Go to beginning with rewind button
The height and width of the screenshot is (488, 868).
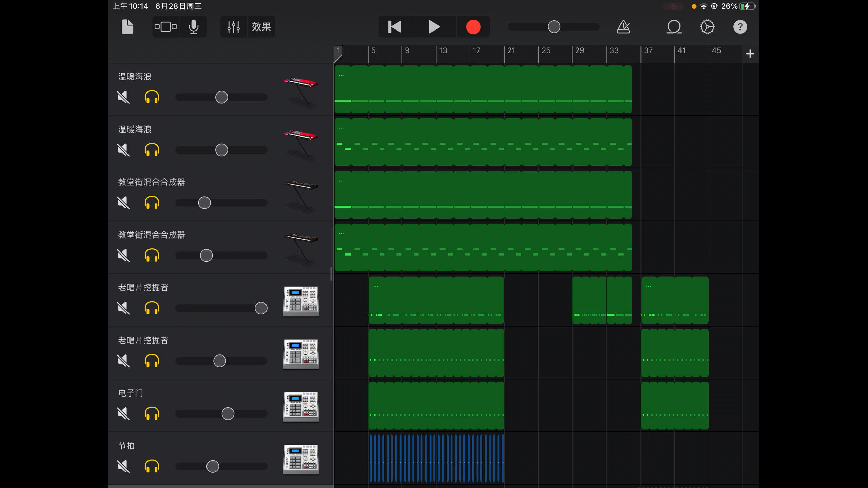395,27
